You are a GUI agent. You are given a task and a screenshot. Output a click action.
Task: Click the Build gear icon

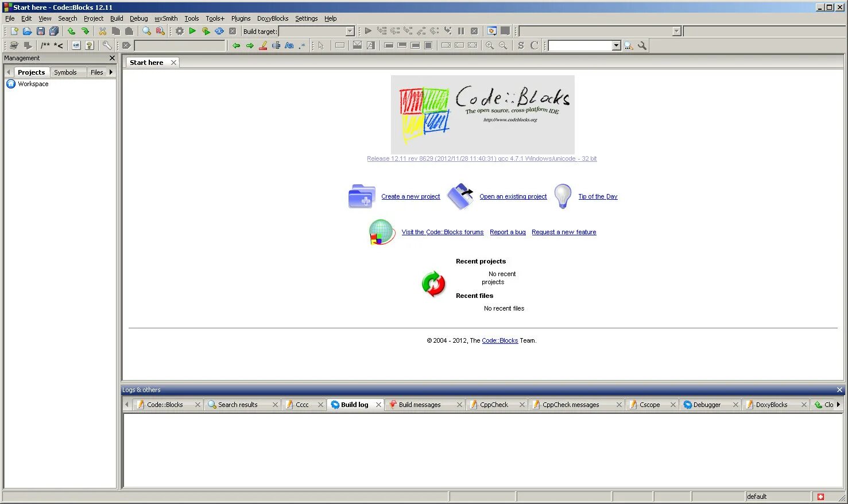(x=180, y=31)
